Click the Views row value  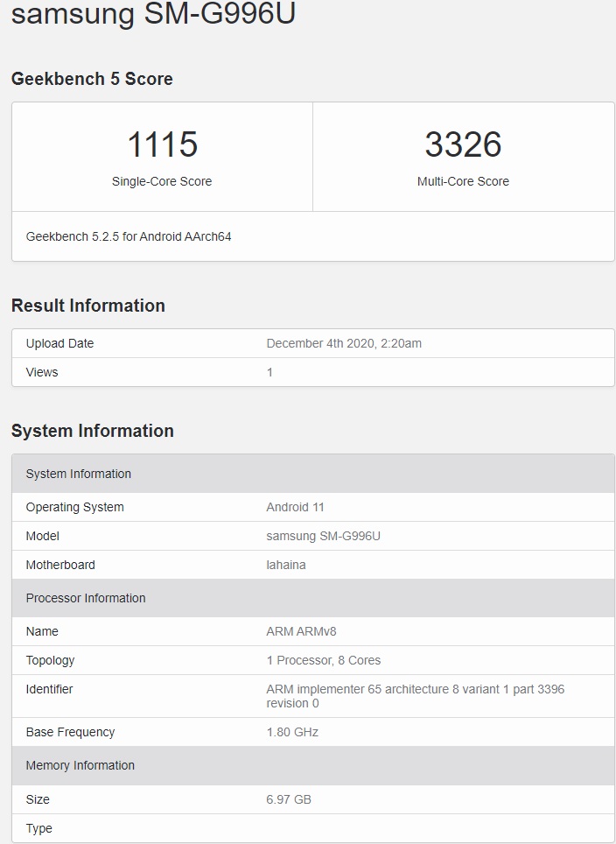(269, 372)
